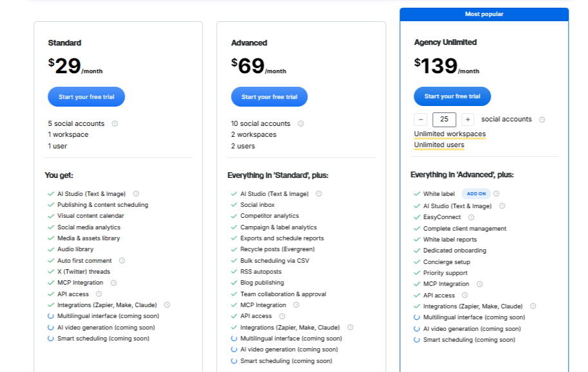Increase social accounts with plus button
Viewport: 588px width, 372px height.
coord(468,120)
